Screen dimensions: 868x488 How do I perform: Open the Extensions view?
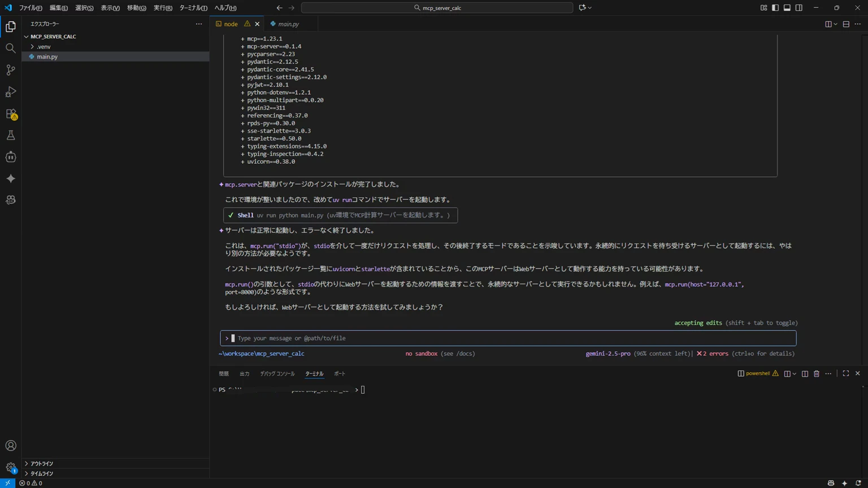pyautogui.click(x=11, y=114)
